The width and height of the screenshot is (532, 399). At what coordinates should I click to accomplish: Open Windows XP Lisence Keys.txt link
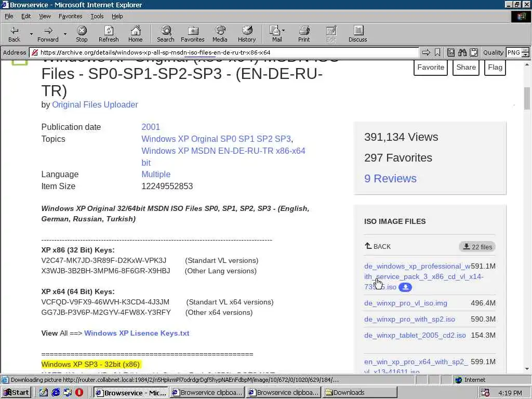click(x=137, y=333)
